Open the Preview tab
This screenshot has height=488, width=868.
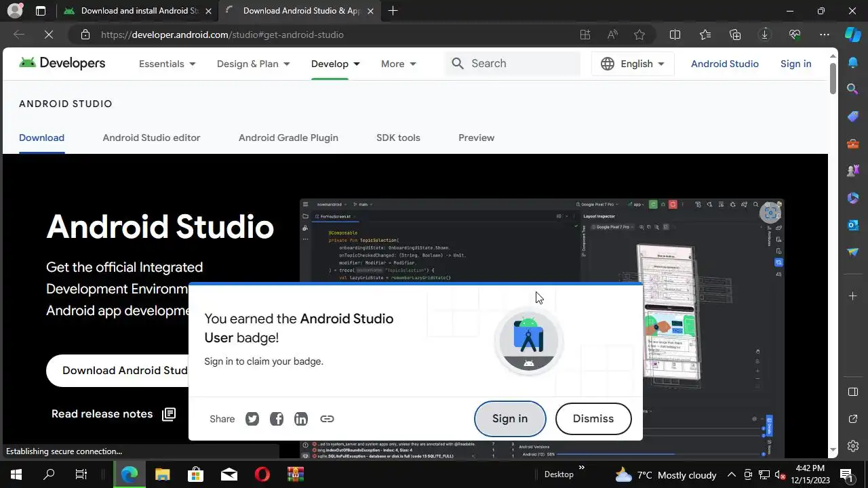point(476,138)
